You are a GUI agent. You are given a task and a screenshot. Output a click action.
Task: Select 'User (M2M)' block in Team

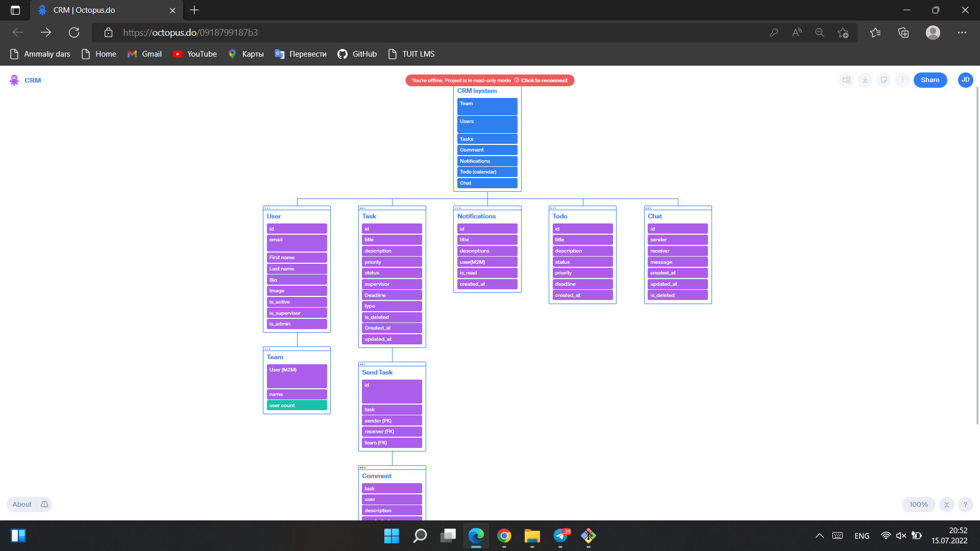[x=297, y=376]
